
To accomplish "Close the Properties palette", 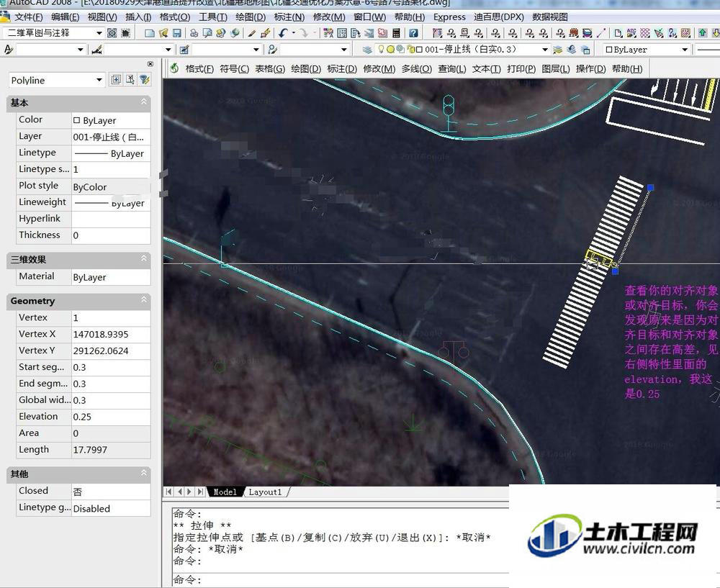I will click(x=150, y=64).
